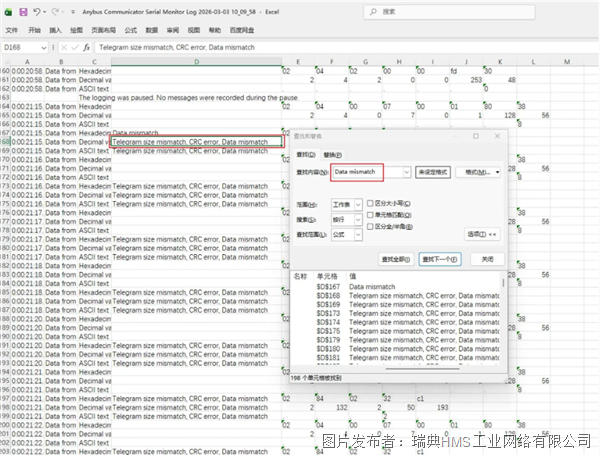Click the 值 column header in results list

[352, 276]
